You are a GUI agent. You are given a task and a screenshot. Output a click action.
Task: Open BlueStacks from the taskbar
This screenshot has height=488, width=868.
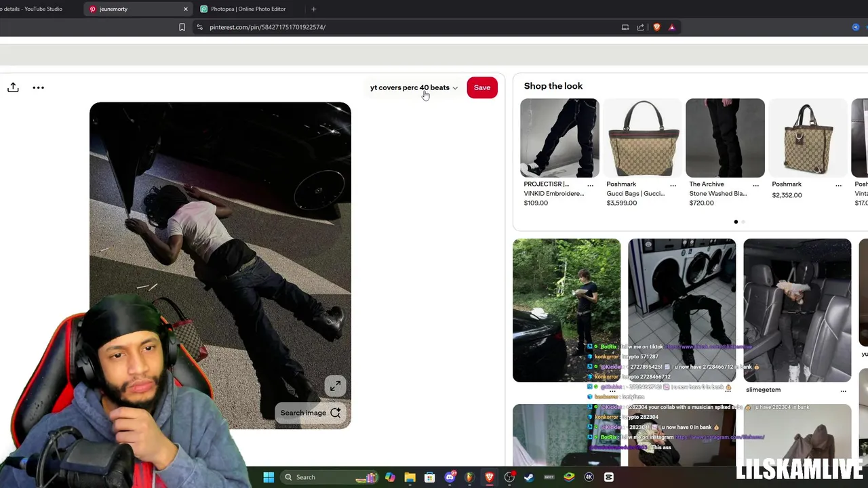pyautogui.click(x=569, y=477)
